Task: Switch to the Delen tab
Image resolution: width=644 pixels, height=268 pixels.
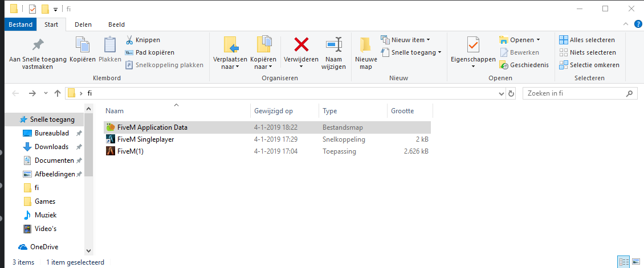Action: [x=83, y=24]
